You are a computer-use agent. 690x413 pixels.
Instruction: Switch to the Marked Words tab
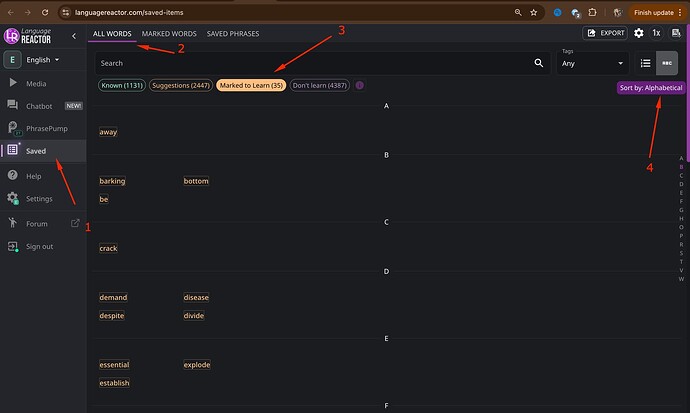169,33
